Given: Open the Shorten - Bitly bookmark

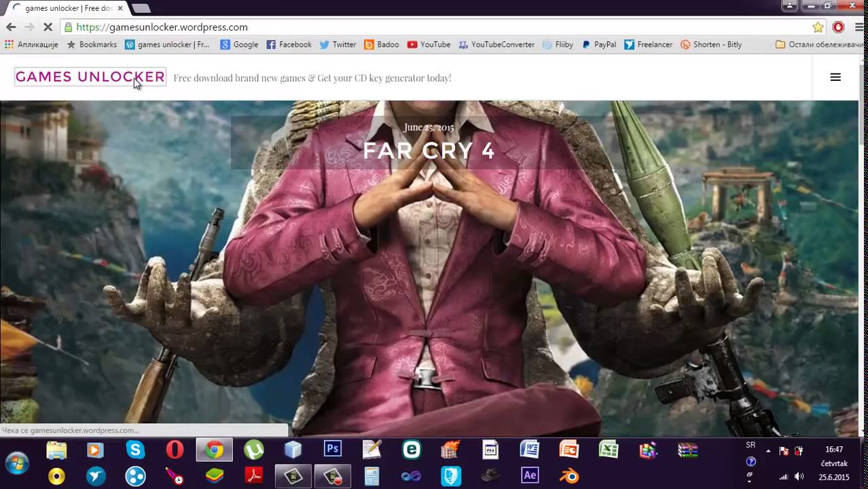Looking at the screenshot, I should pyautogui.click(x=711, y=45).
